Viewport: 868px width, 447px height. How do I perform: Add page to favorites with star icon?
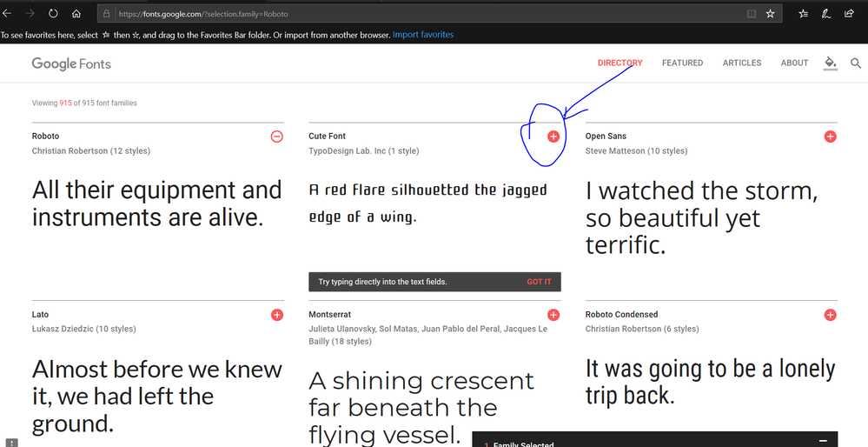(770, 14)
